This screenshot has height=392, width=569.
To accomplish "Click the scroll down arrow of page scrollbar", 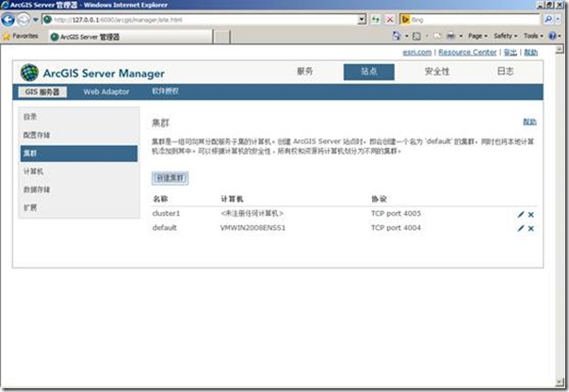I will pos(560,383).
